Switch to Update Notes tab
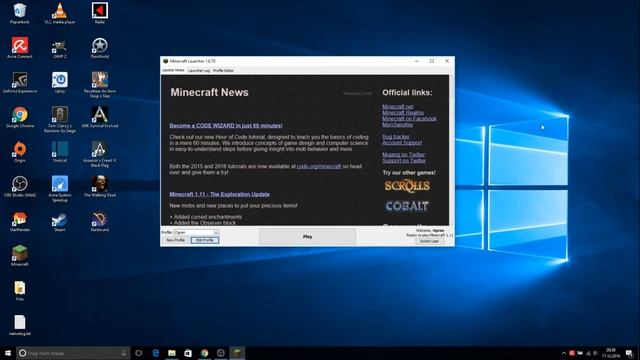This screenshot has width=640, height=360. (x=173, y=70)
